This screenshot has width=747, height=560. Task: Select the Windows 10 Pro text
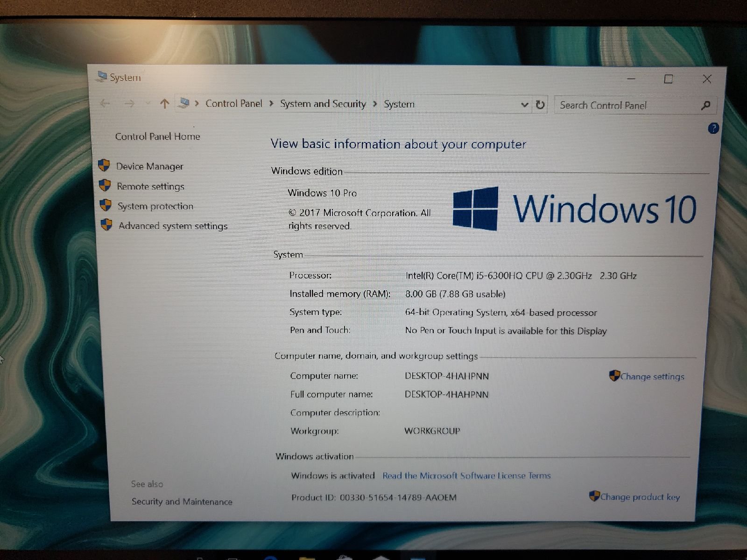(322, 193)
